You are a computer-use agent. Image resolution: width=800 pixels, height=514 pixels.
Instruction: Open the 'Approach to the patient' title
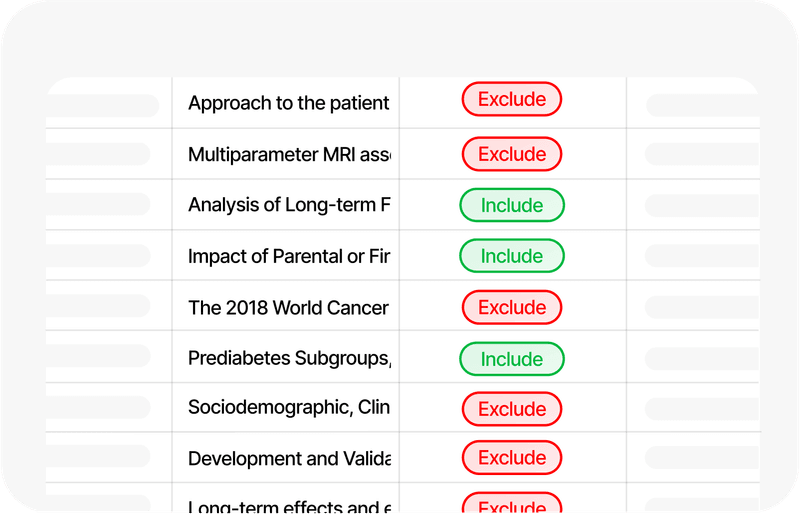point(288,103)
